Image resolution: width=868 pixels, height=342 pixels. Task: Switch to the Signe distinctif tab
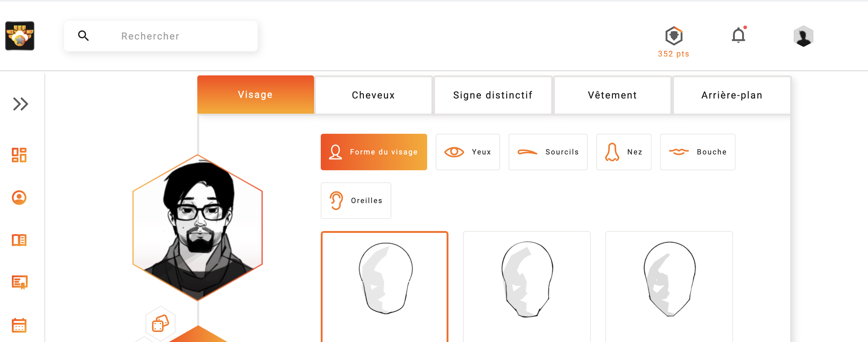coord(493,95)
